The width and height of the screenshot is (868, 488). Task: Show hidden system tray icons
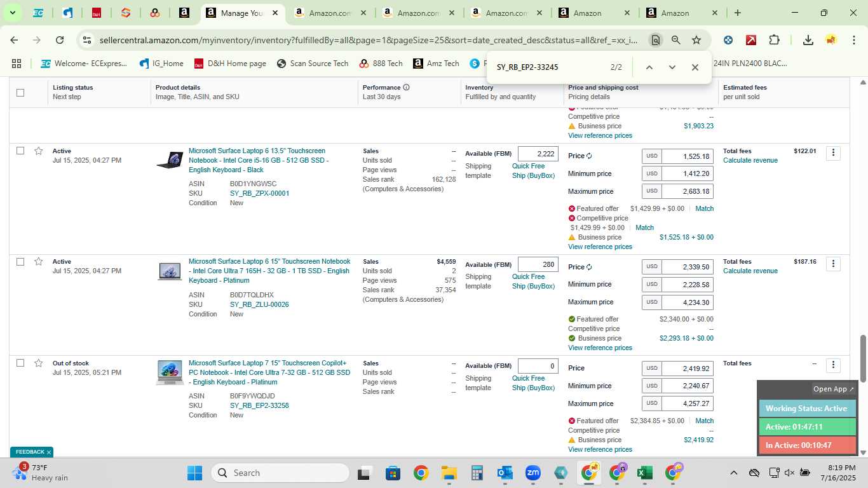pyautogui.click(x=733, y=473)
